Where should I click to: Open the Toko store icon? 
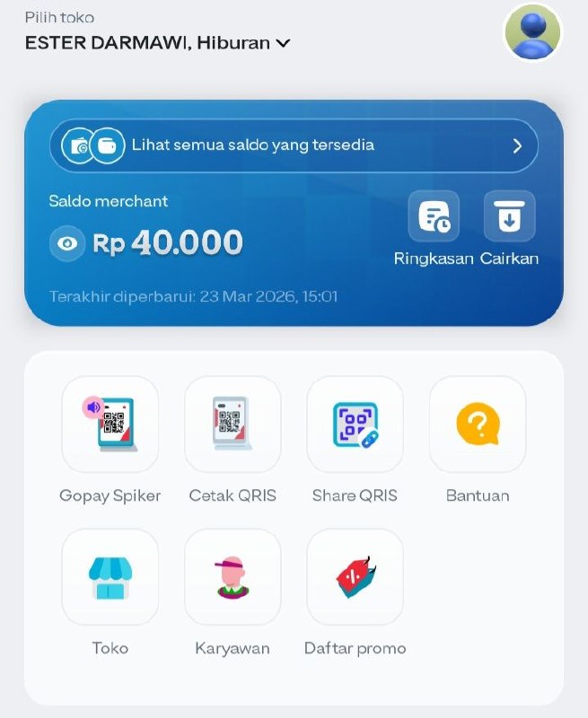coord(110,577)
